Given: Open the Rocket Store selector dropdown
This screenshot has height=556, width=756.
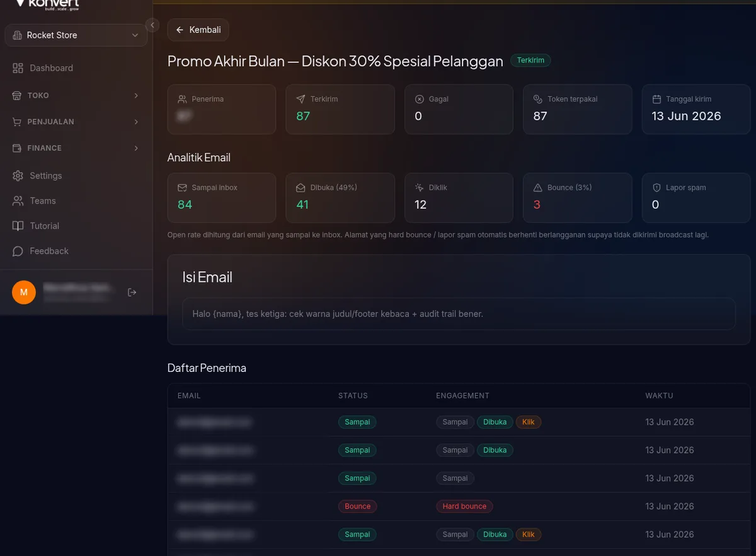Looking at the screenshot, I should 76,35.
